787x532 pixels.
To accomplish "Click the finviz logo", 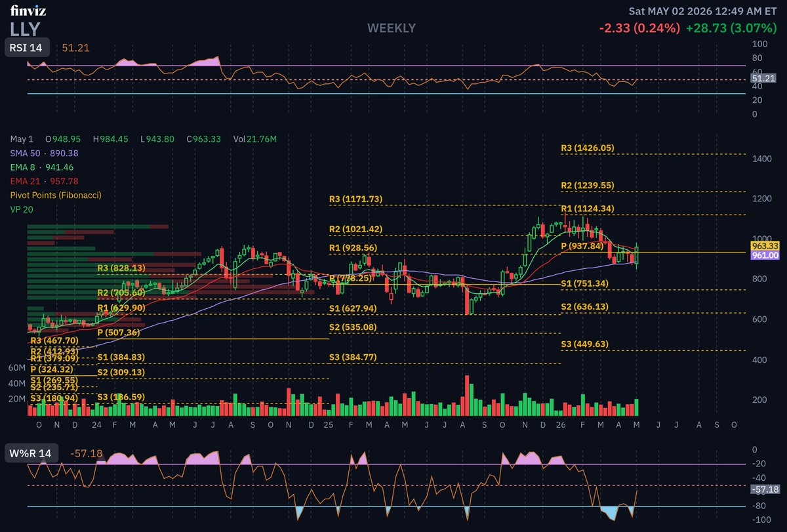I will coord(28,11).
